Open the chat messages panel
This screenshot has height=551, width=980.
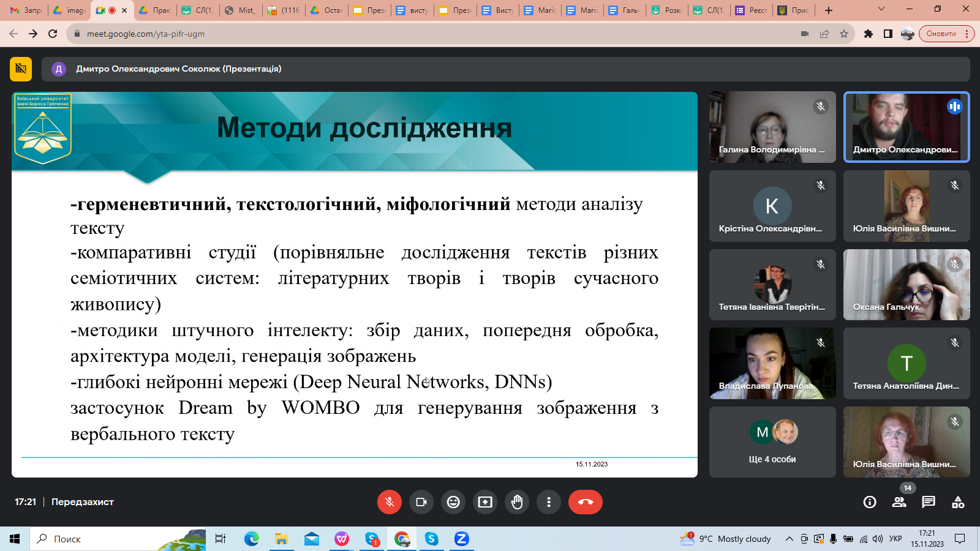pyautogui.click(x=929, y=502)
